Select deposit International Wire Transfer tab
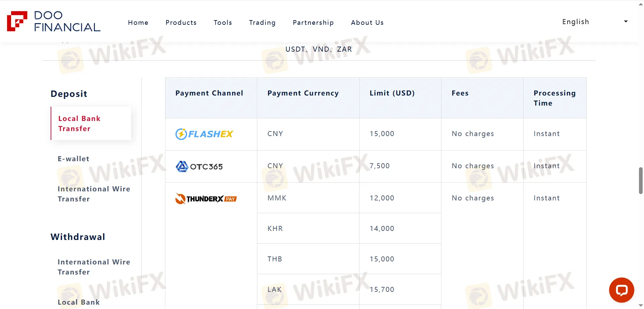 94,194
